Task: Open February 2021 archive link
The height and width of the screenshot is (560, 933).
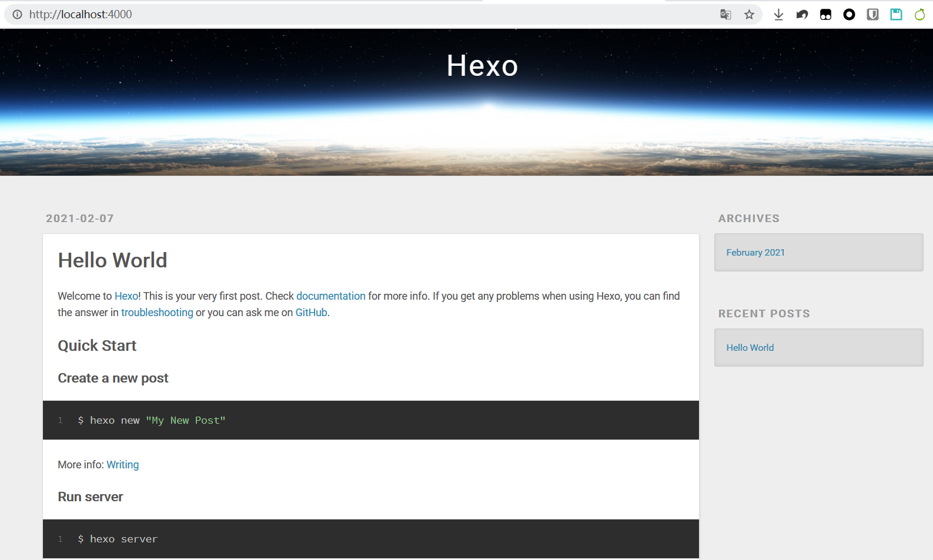Action: pyautogui.click(x=755, y=253)
